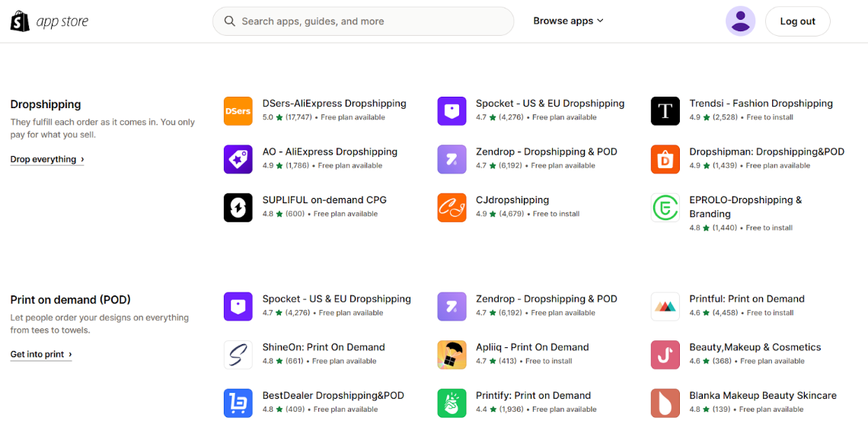Click the search magnifier icon
Image resolution: width=868 pixels, height=421 pixels.
tap(230, 21)
